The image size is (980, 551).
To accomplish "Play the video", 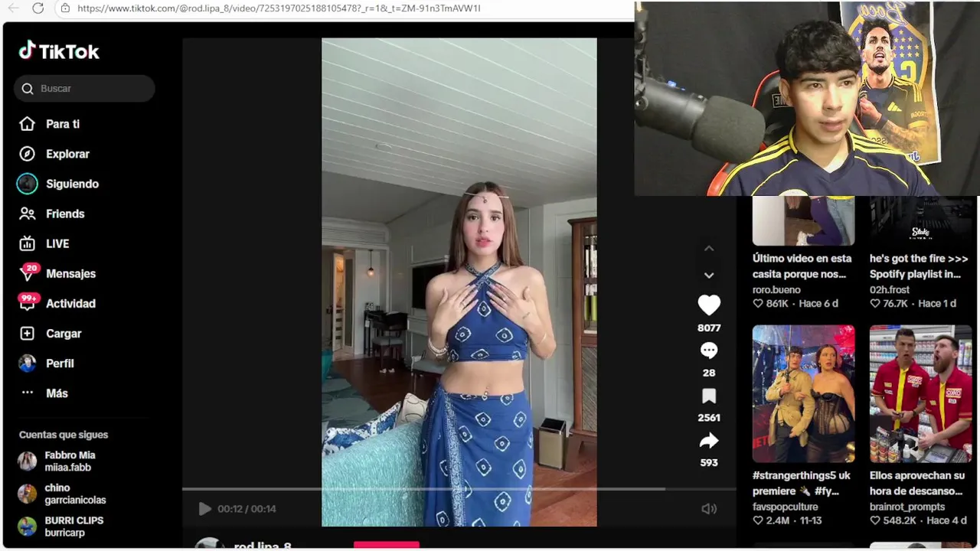I will point(204,509).
